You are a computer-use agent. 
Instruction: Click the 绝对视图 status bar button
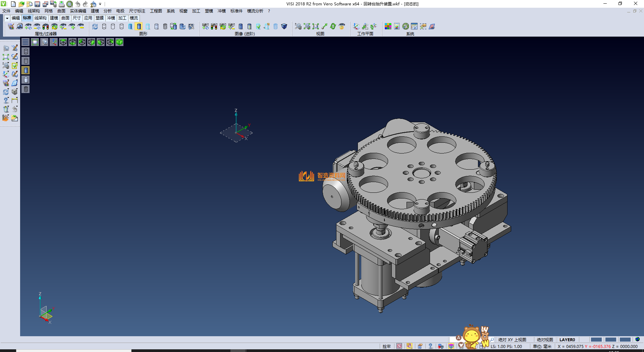click(545, 340)
